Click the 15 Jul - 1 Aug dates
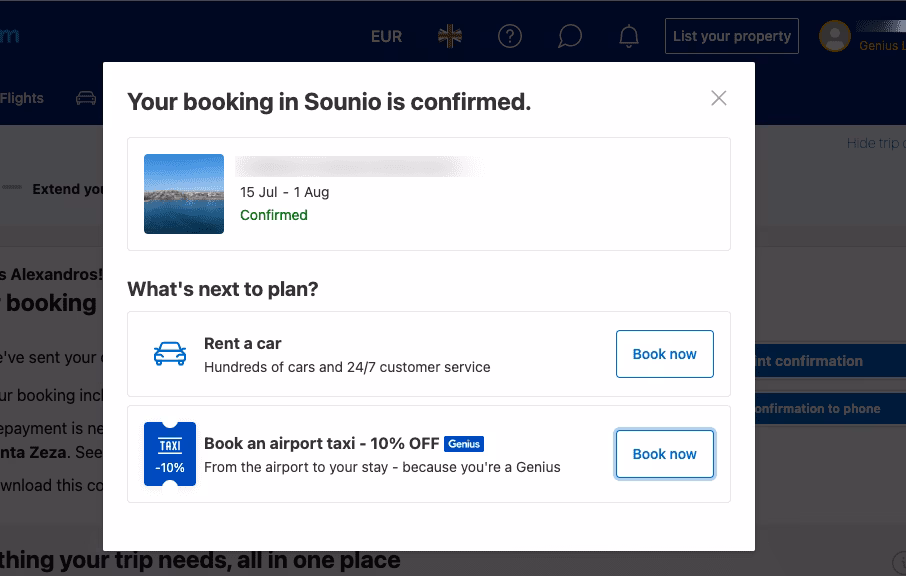Viewport: 906px width, 576px height. (287, 191)
